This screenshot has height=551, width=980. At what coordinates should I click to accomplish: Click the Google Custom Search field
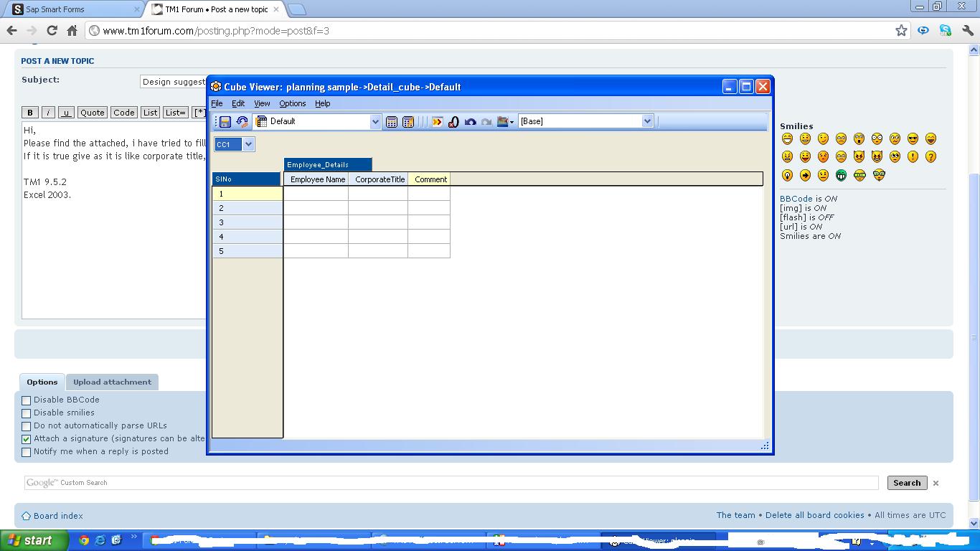click(451, 483)
